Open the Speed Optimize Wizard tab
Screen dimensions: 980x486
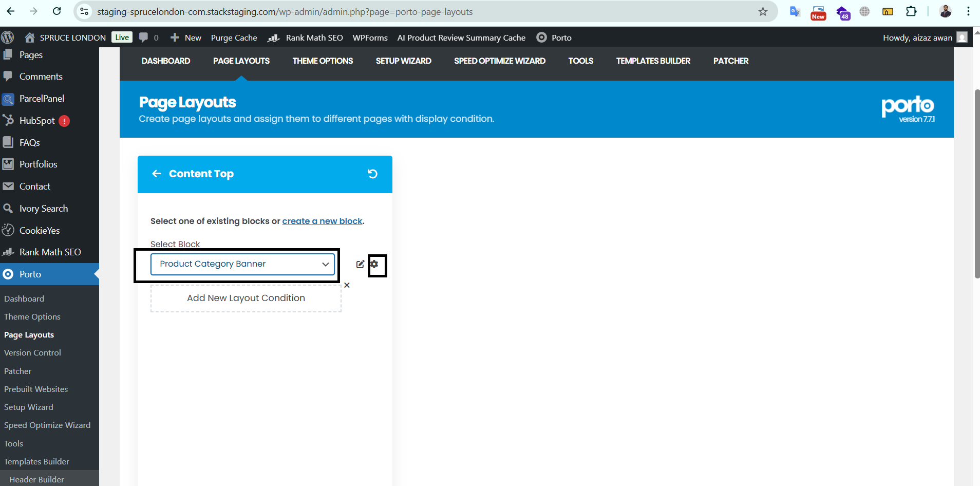500,61
